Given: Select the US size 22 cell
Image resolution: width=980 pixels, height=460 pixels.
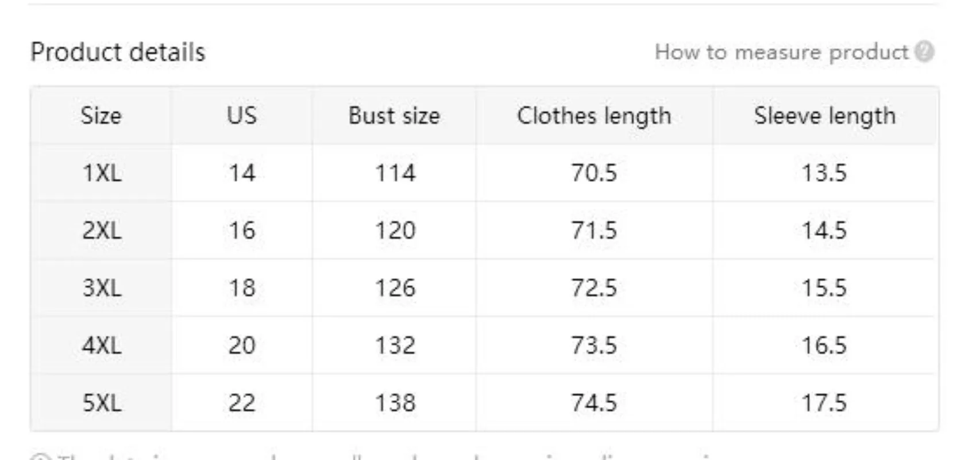Looking at the screenshot, I should coord(242,402).
